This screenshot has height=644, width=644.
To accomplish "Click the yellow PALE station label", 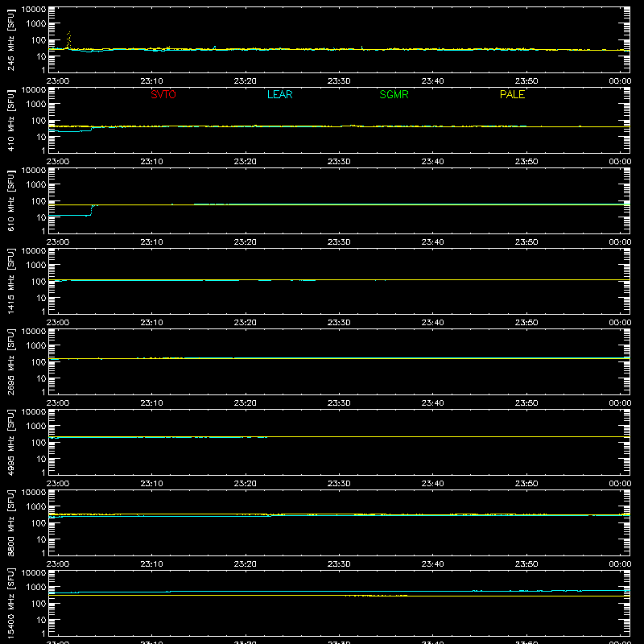I will (x=512, y=94).
